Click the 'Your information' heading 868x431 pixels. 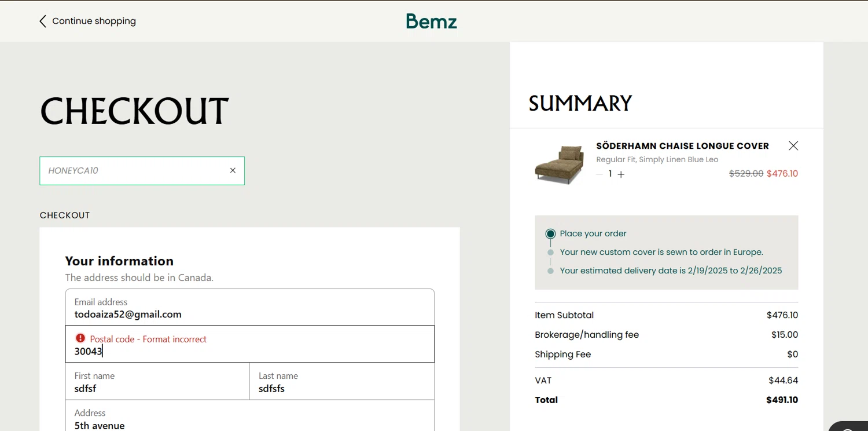(x=119, y=261)
